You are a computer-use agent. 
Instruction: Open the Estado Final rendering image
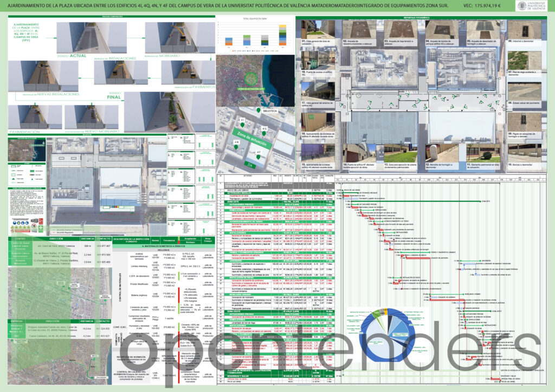pyautogui.click(x=170, y=112)
